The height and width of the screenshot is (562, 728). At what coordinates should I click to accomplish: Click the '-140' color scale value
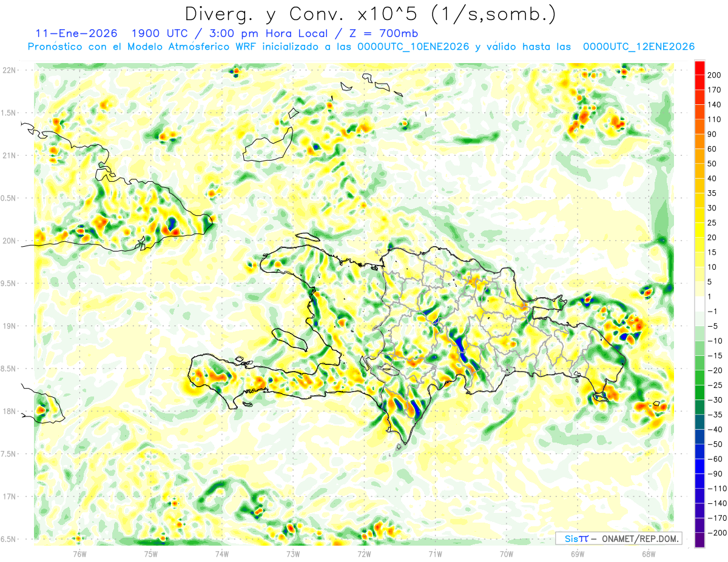point(717,503)
